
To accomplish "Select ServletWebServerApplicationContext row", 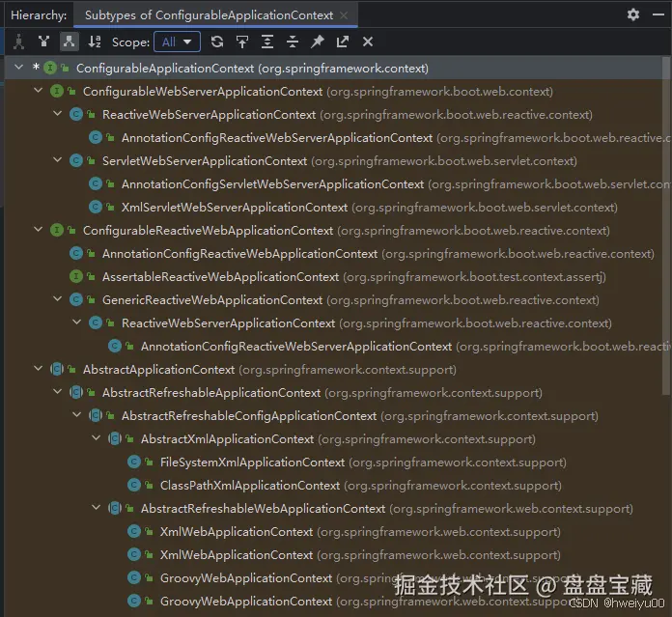I will pos(333,161).
